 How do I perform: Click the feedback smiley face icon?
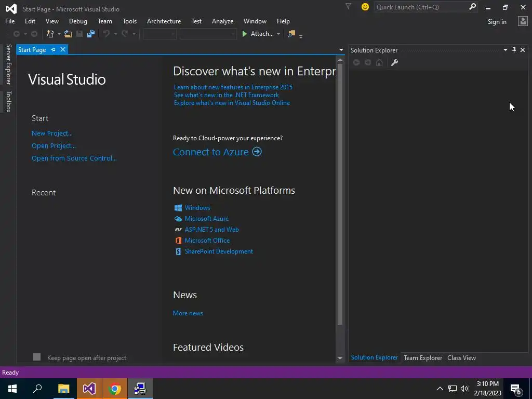tap(365, 7)
